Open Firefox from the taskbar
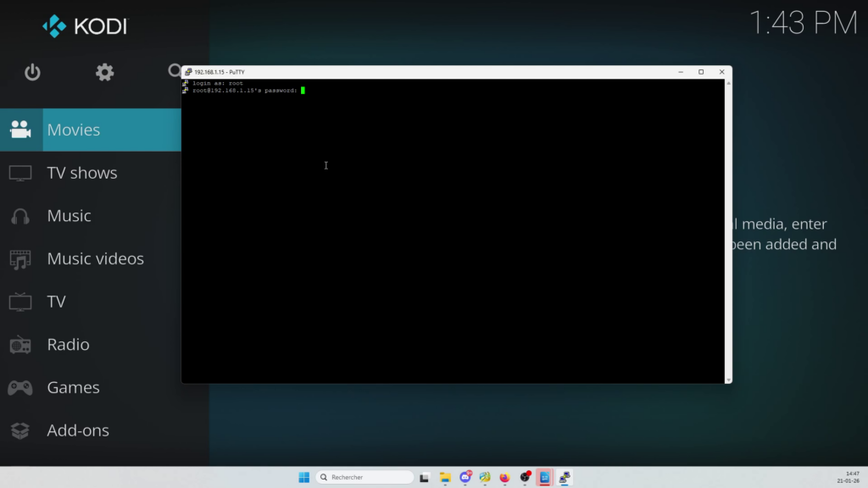The width and height of the screenshot is (868, 488). (504, 477)
